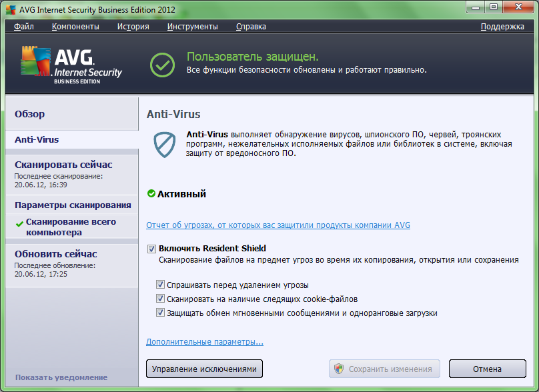Click the green checkmark beside Сканирование всего компьютера
Screen dimensions: 539x392
(19, 224)
